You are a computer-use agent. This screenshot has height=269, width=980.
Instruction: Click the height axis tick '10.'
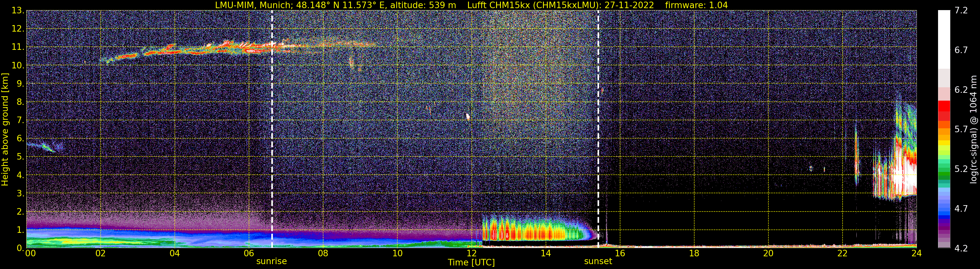[18, 65]
